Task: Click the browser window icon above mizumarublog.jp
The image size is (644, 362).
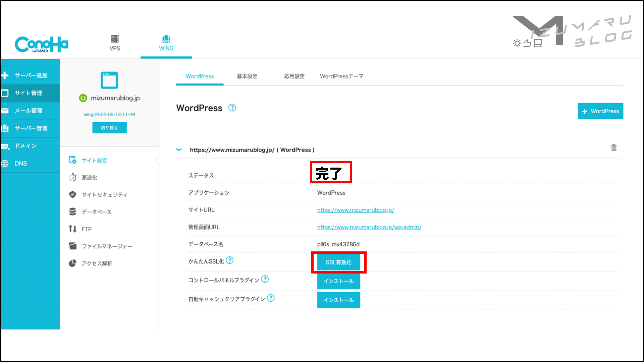Action: click(x=109, y=80)
